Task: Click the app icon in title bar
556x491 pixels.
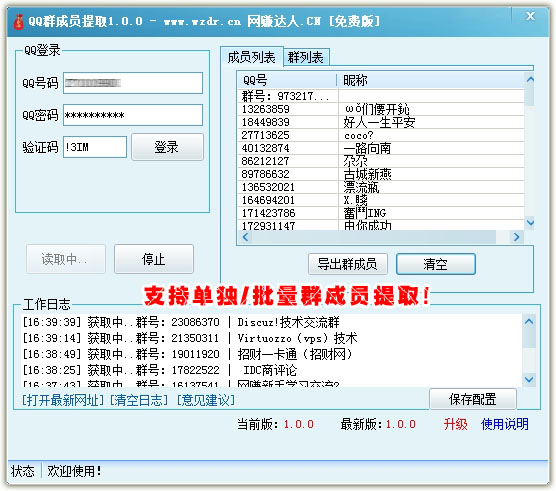Action: coord(18,22)
